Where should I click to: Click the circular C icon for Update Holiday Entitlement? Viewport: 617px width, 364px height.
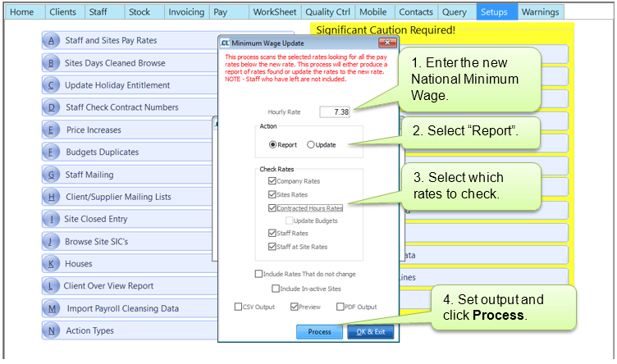tap(52, 85)
